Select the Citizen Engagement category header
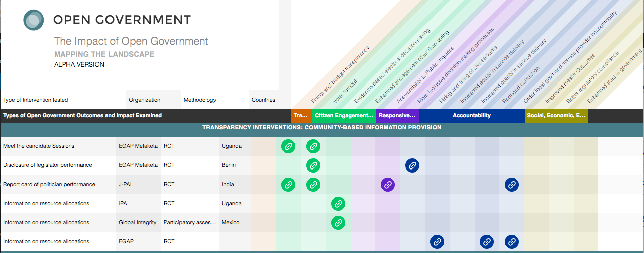This screenshot has height=253, width=644. coord(344,116)
